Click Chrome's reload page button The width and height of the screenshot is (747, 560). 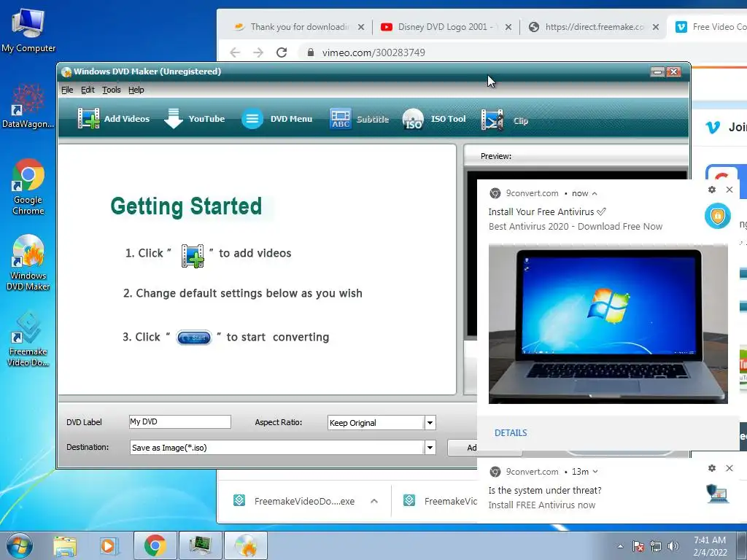click(282, 52)
